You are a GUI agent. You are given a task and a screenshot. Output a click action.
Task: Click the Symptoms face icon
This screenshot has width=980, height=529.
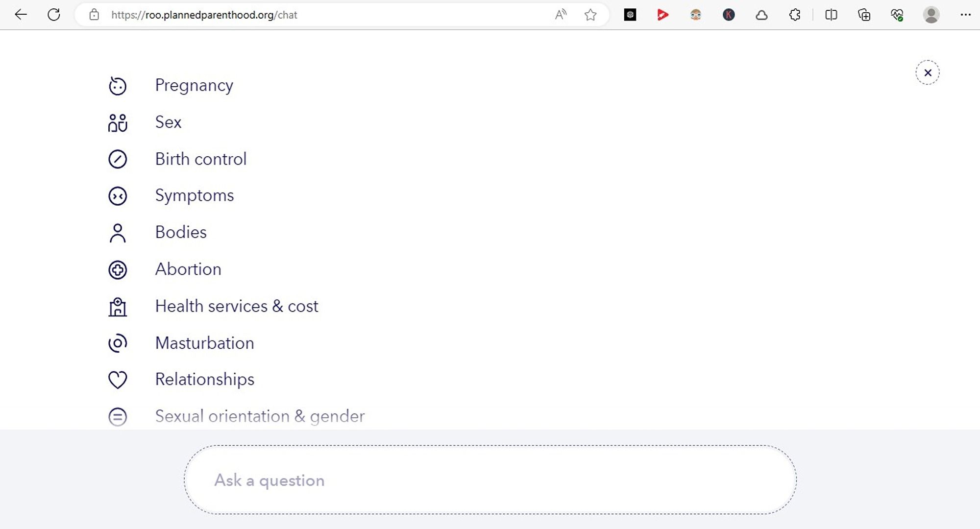point(118,196)
